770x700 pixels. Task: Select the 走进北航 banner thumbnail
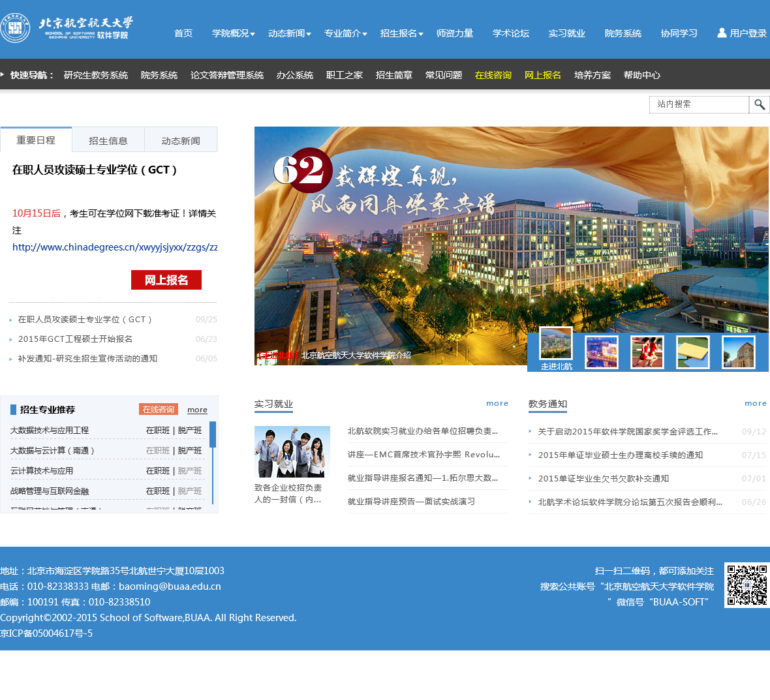[x=556, y=343]
